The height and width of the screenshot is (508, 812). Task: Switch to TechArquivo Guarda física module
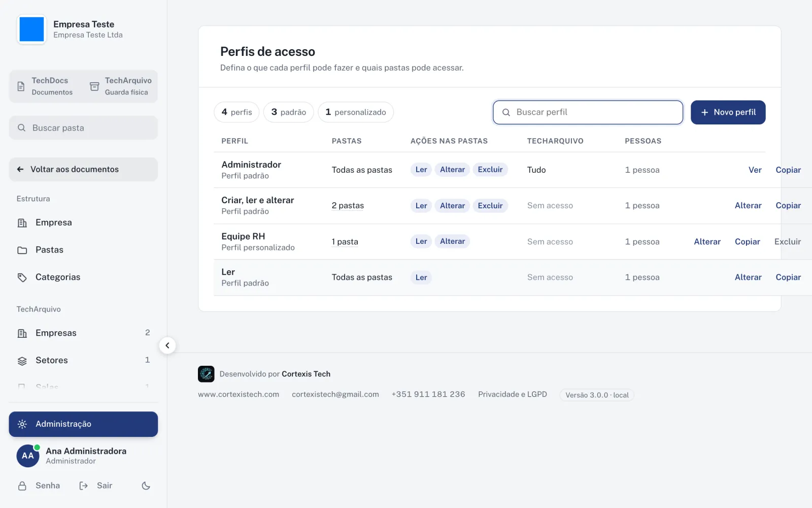coord(120,86)
